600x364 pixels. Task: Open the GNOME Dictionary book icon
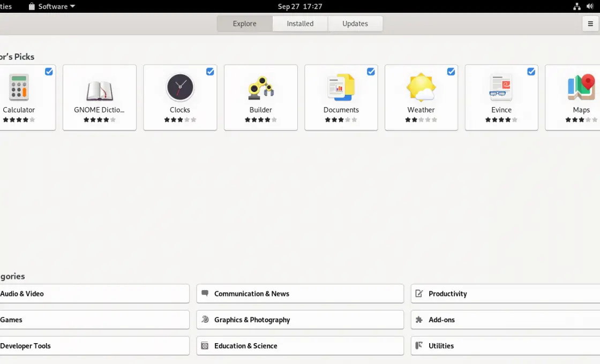(x=100, y=91)
